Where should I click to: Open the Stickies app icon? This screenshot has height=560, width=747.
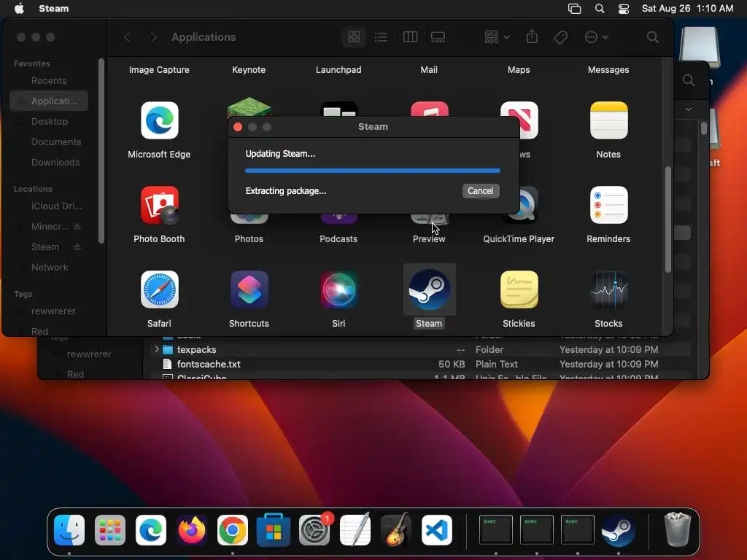point(519,289)
